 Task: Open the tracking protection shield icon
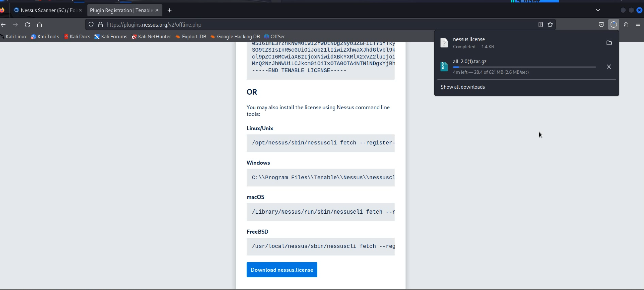tap(91, 25)
